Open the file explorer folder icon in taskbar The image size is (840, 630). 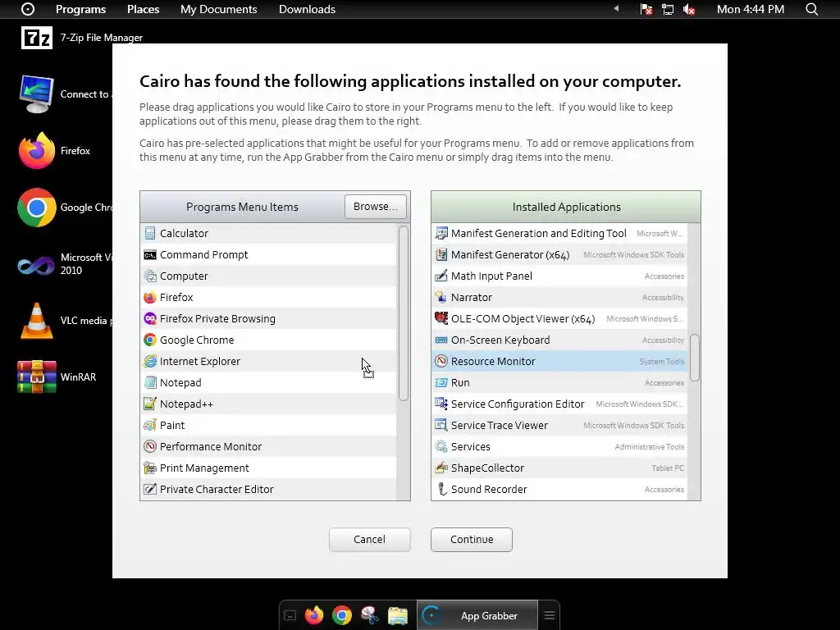coord(398,615)
